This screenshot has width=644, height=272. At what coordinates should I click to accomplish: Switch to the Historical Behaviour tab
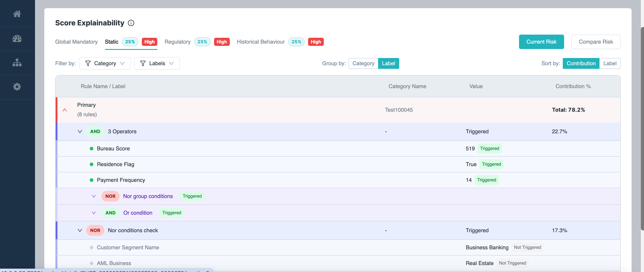261,42
